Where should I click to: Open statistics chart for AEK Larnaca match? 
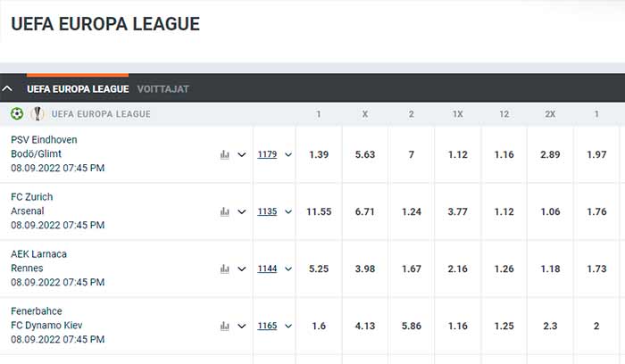tap(225, 269)
